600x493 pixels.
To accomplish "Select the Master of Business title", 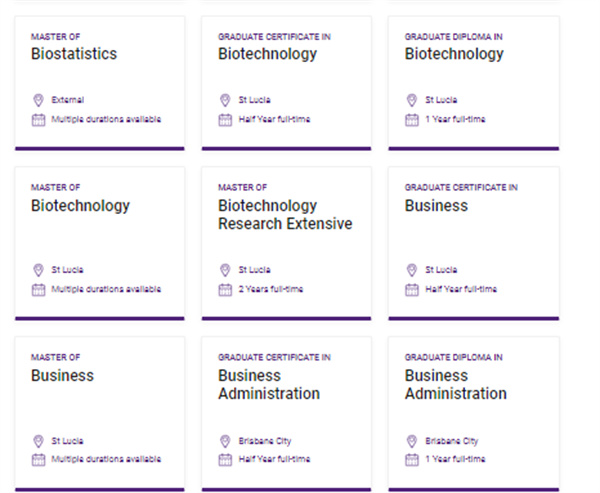I will (x=62, y=376).
